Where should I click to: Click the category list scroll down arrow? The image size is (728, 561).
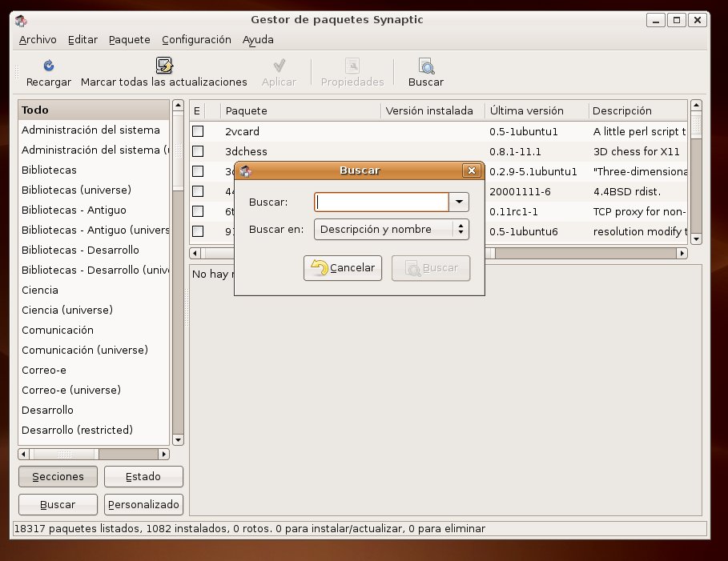pos(178,440)
